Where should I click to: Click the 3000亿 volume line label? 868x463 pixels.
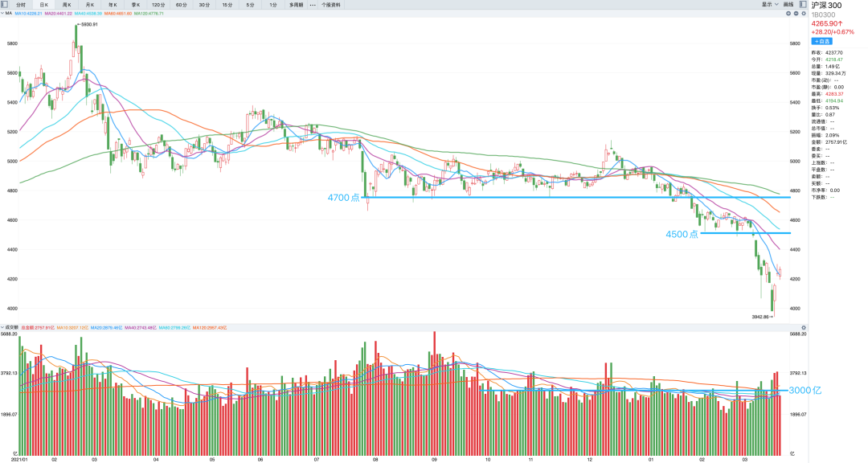805,391
